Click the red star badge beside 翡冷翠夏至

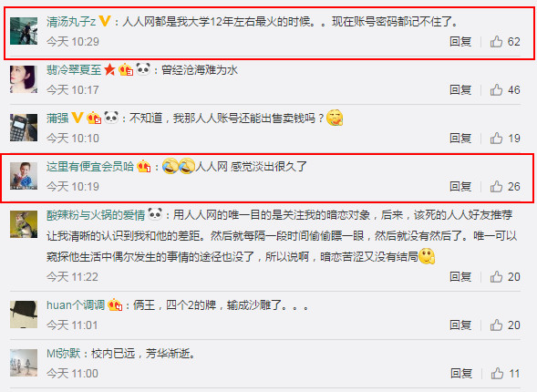tap(109, 69)
